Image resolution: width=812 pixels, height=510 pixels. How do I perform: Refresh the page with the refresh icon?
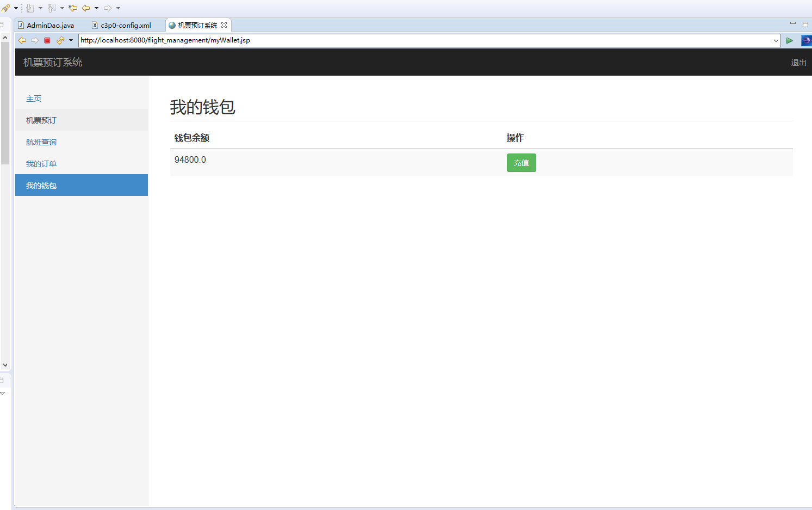[x=60, y=40]
